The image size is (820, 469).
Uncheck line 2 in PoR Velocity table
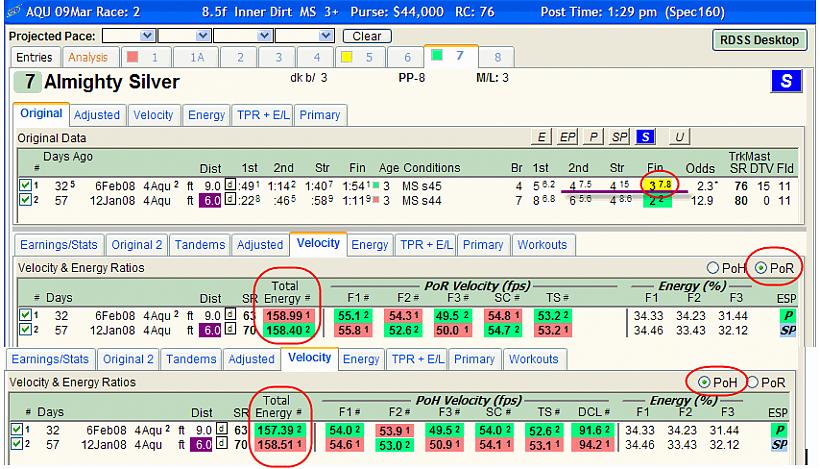(x=25, y=329)
